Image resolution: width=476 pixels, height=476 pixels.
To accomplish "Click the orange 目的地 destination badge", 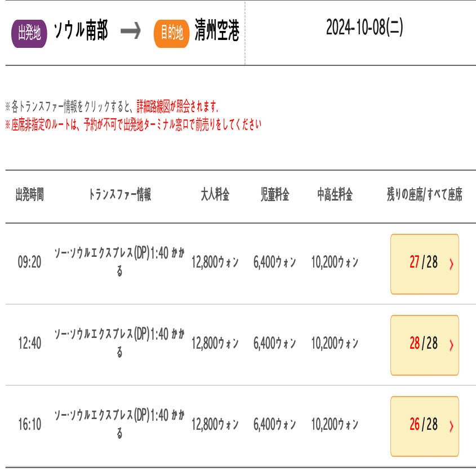I will (x=171, y=33).
